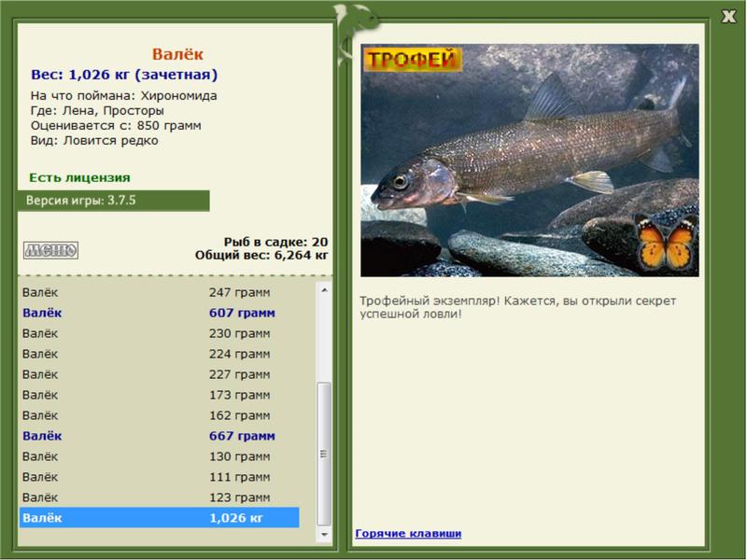Click the Рыб в садке: 20 text
747x560 pixels.
click(275, 242)
